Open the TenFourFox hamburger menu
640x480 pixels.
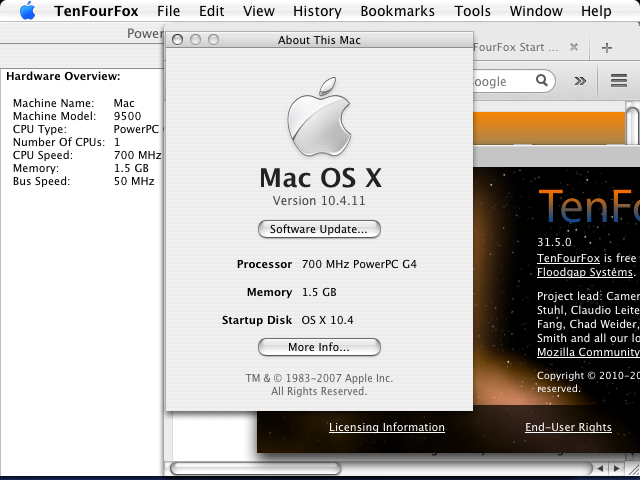pyautogui.click(x=619, y=80)
